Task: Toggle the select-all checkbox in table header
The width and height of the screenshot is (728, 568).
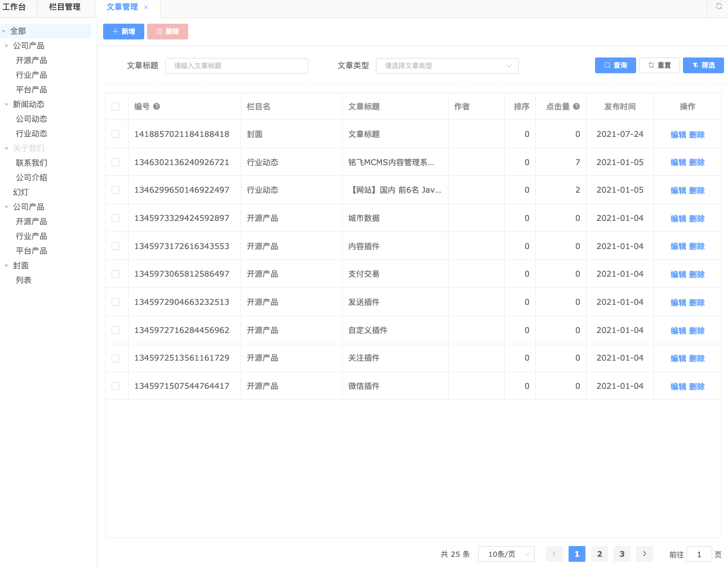Action: [116, 106]
